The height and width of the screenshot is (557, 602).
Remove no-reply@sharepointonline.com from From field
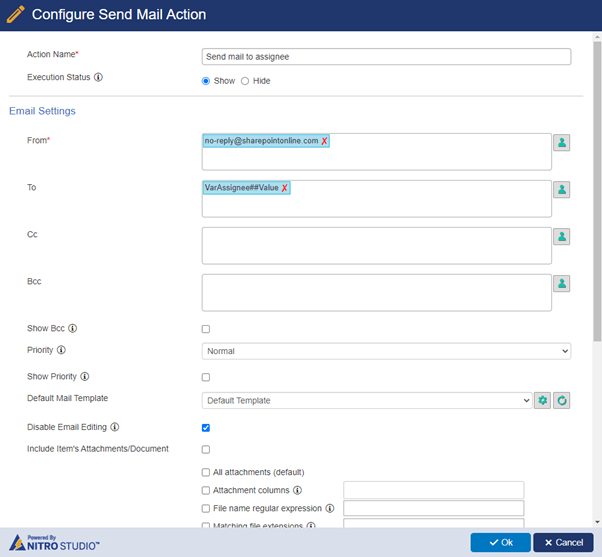(324, 141)
